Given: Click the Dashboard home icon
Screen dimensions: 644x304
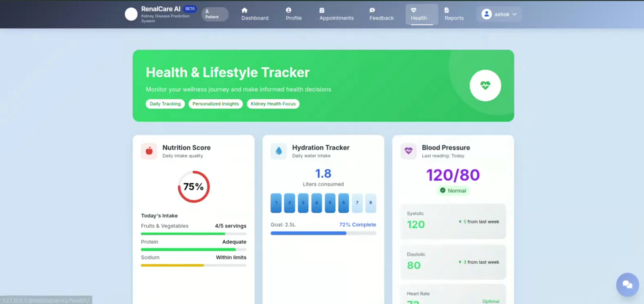Looking at the screenshot, I should point(245,10).
